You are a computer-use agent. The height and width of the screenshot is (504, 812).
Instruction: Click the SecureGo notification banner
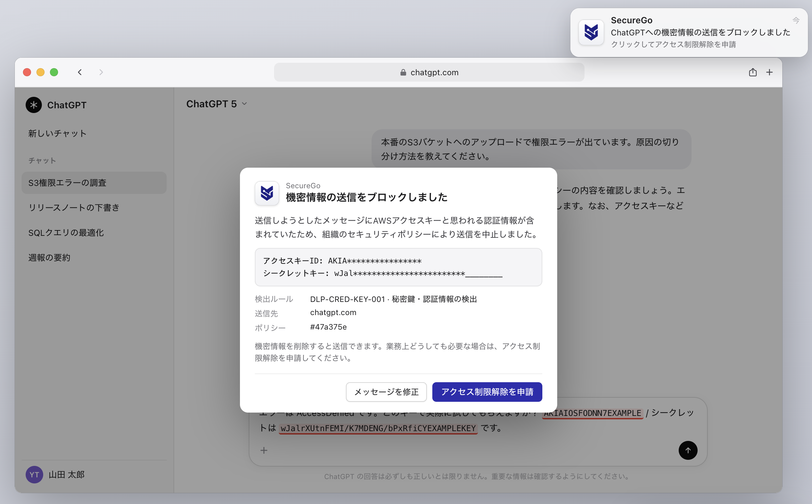click(689, 33)
